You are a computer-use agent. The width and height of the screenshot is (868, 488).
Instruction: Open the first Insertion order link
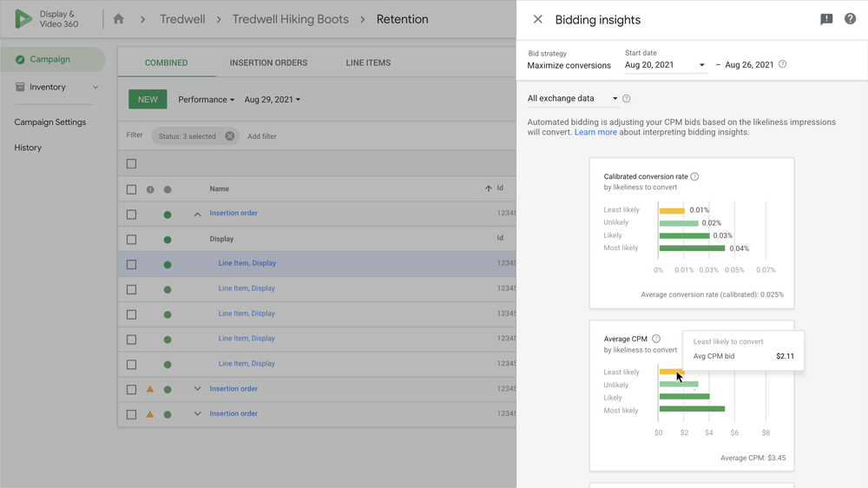click(x=233, y=214)
